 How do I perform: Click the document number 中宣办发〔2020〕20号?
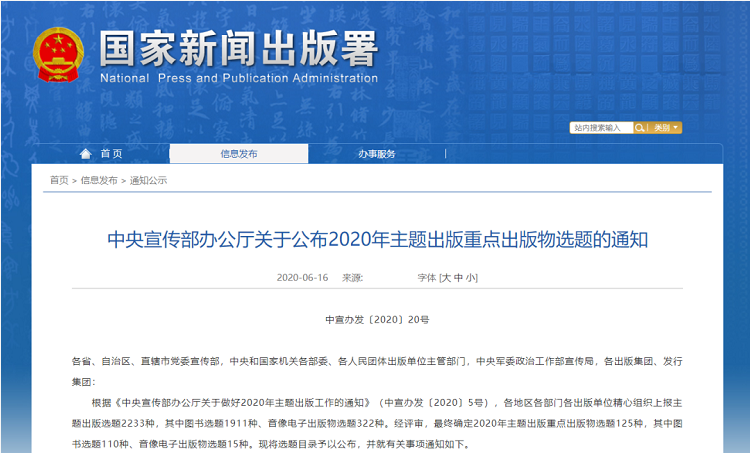[x=377, y=320]
